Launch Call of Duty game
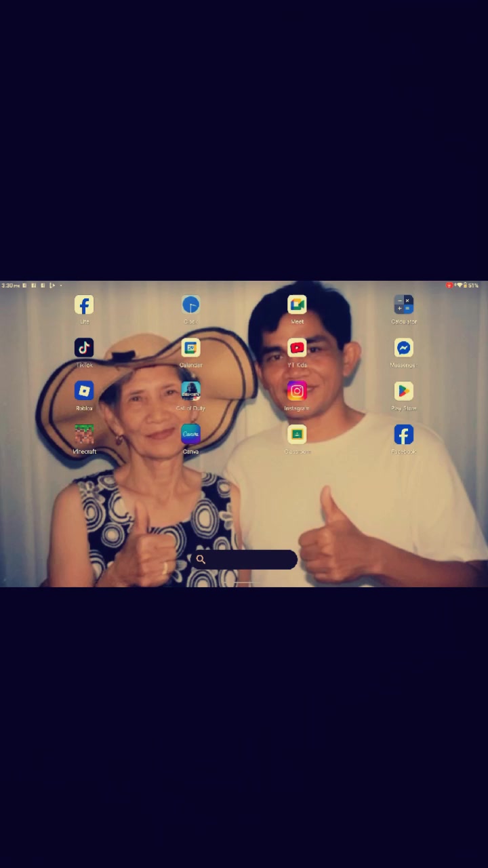Screen dimensions: 488x868 coord(190,391)
